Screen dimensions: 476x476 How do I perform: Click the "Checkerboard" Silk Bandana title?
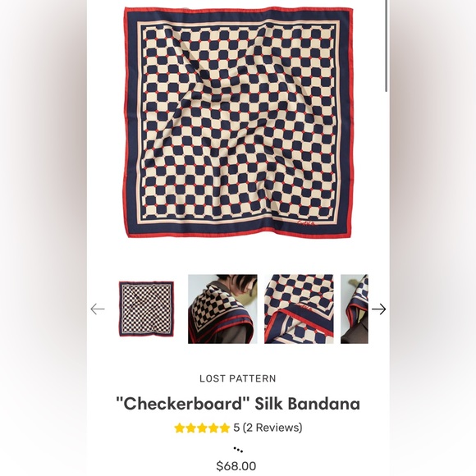238,404
